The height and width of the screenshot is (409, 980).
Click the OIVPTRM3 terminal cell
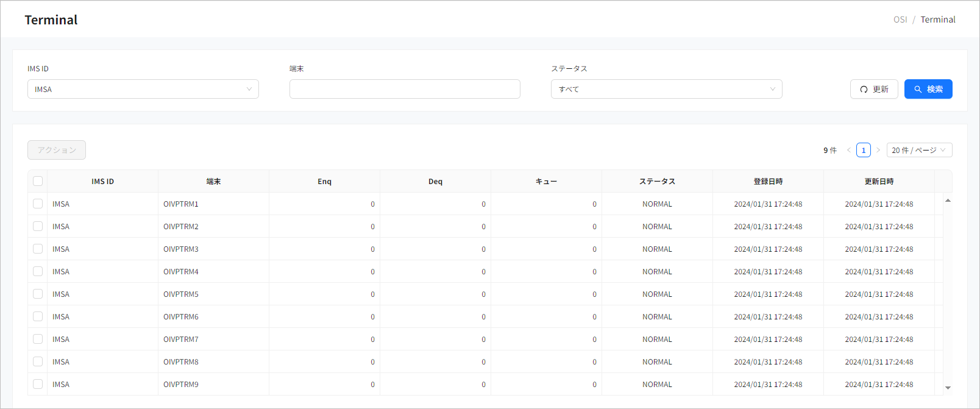181,249
